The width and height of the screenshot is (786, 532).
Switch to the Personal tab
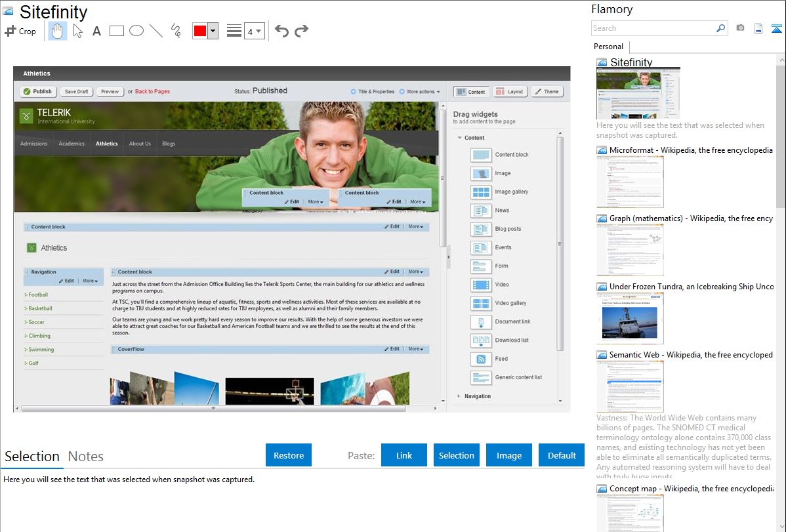(608, 47)
